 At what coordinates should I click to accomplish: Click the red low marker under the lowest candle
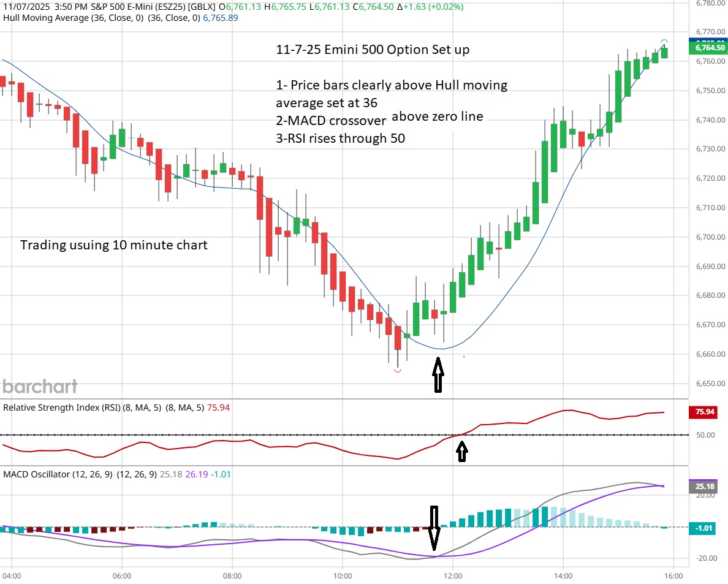pos(398,370)
